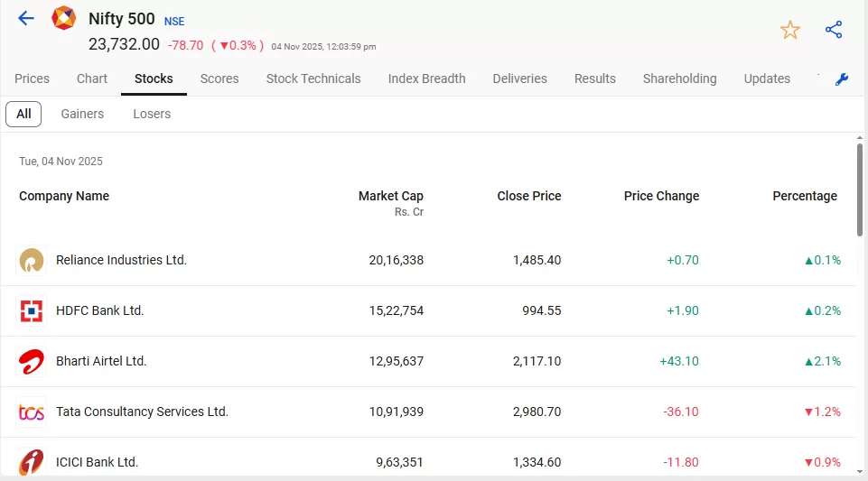The width and height of the screenshot is (868, 481).
Task: Open the Index Breadth tab
Action: (427, 79)
